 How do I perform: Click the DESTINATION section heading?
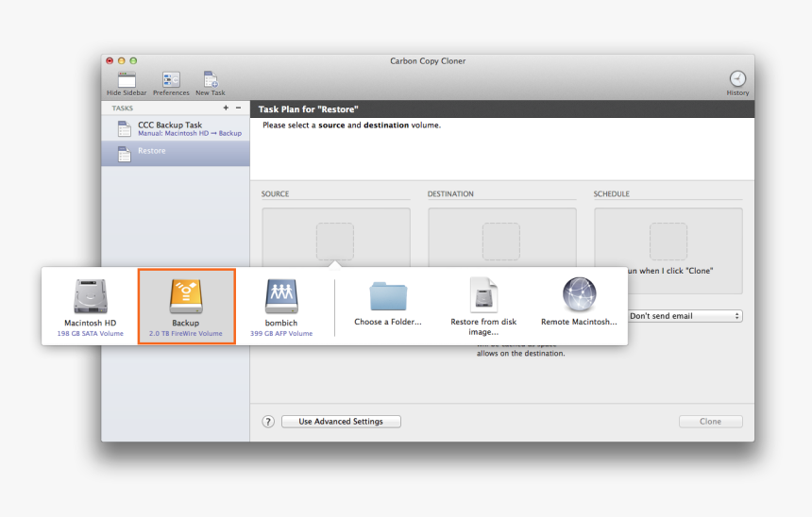[450, 193]
